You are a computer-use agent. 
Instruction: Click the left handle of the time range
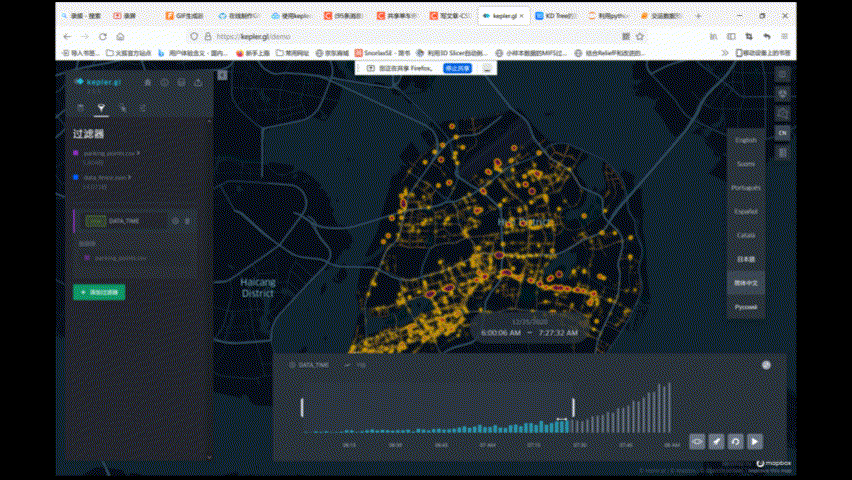[302, 408]
